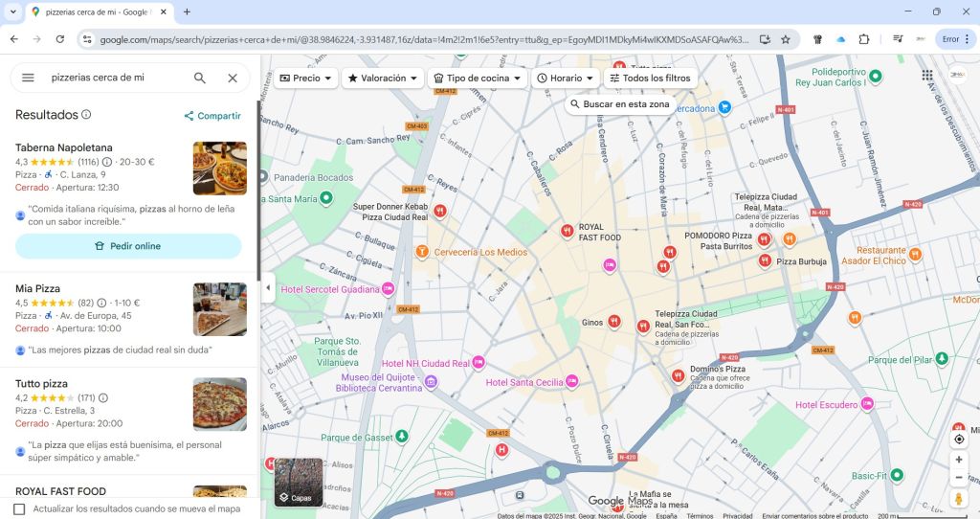The image size is (980, 519).
Task: Click info icon beside Mia Pizza reviews
Action: click(x=101, y=303)
